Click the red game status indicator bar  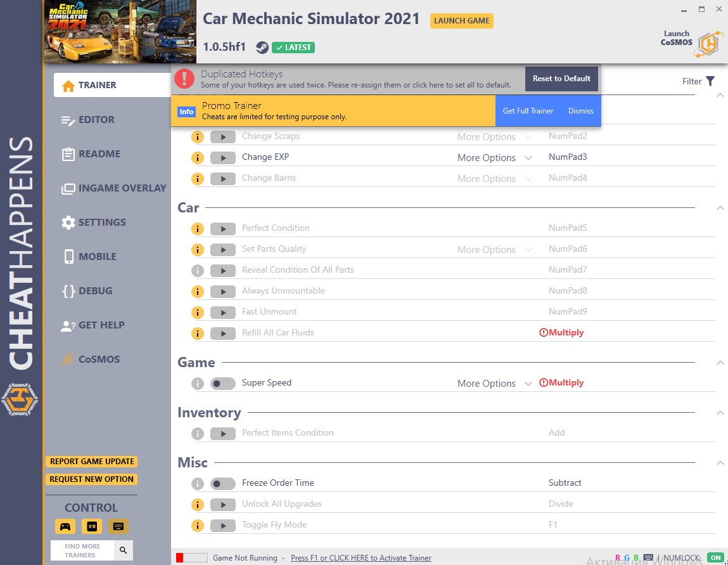(191, 557)
